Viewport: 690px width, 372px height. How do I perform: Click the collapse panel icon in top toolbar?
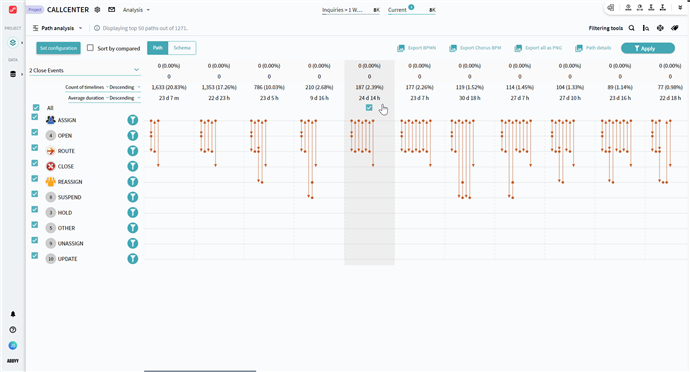pyautogui.click(x=610, y=7)
